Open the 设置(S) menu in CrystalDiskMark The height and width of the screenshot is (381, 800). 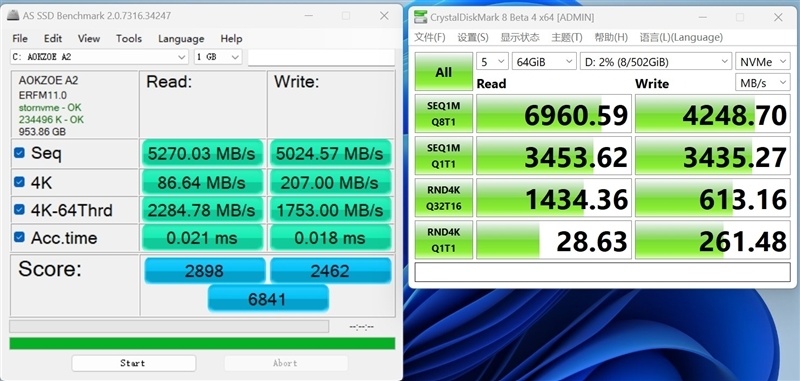coord(473,37)
